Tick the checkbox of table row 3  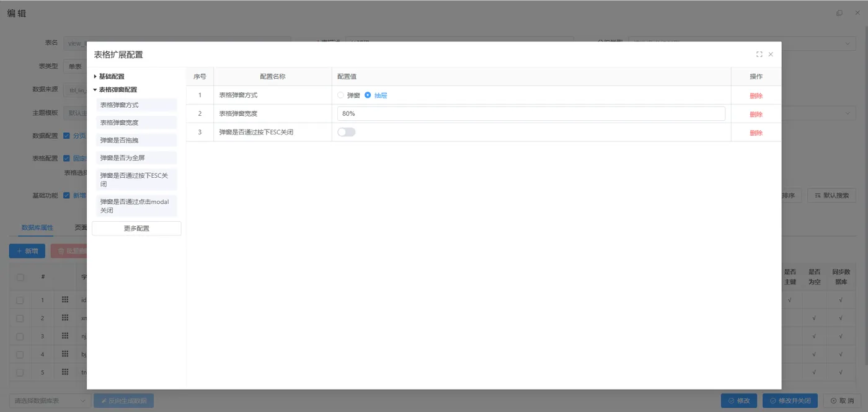pos(20,336)
